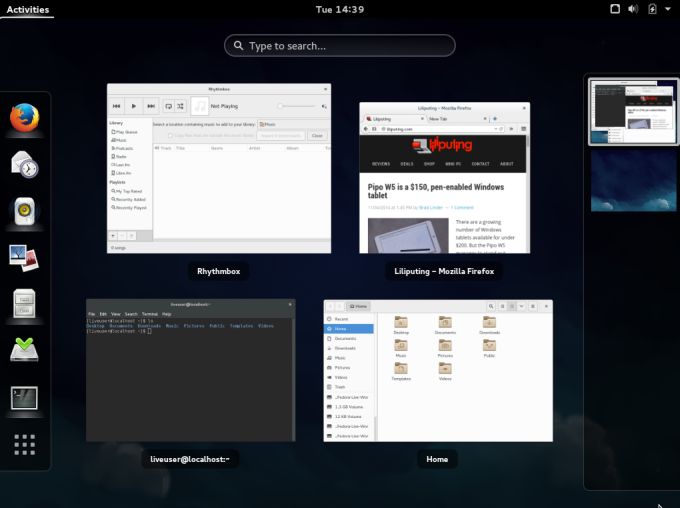Open Evolution mail and calendar in dock
The height and width of the screenshot is (508, 680).
25,164
